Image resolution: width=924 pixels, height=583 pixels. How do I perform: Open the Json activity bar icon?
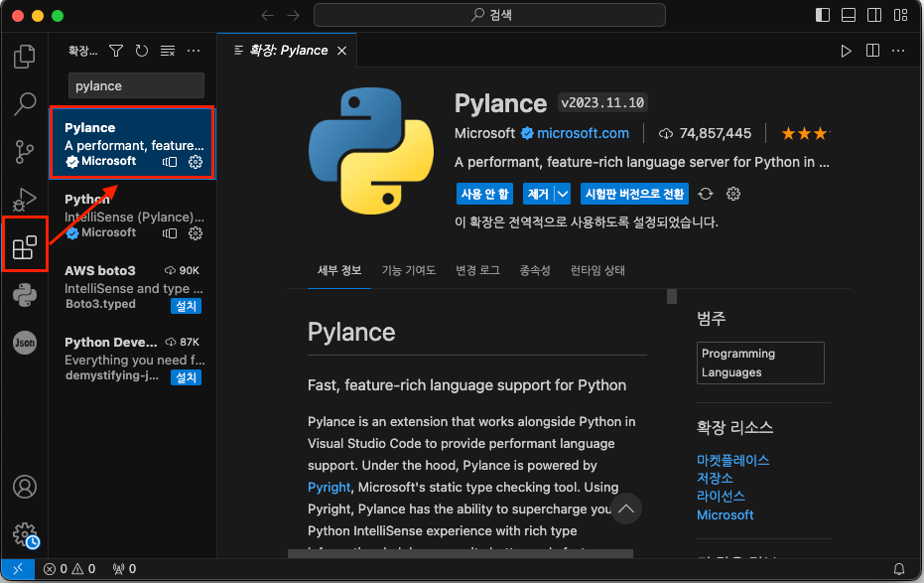[x=24, y=343]
